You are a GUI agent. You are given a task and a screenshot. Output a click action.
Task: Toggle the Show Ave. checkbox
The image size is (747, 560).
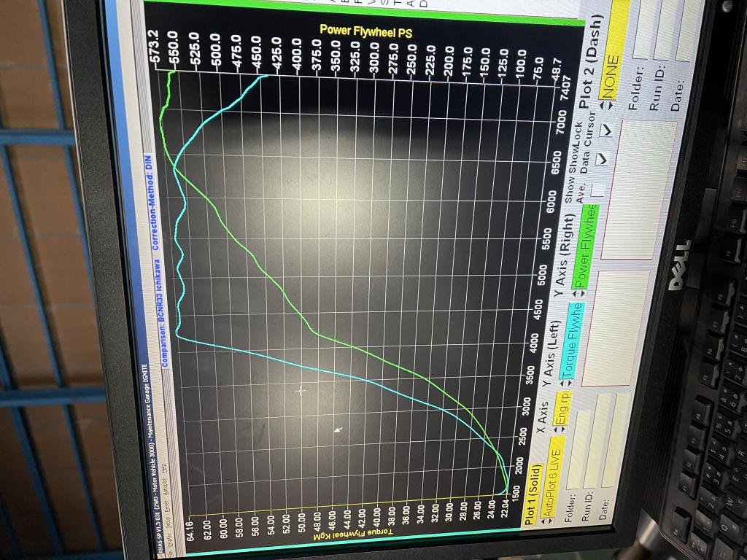[x=597, y=190]
